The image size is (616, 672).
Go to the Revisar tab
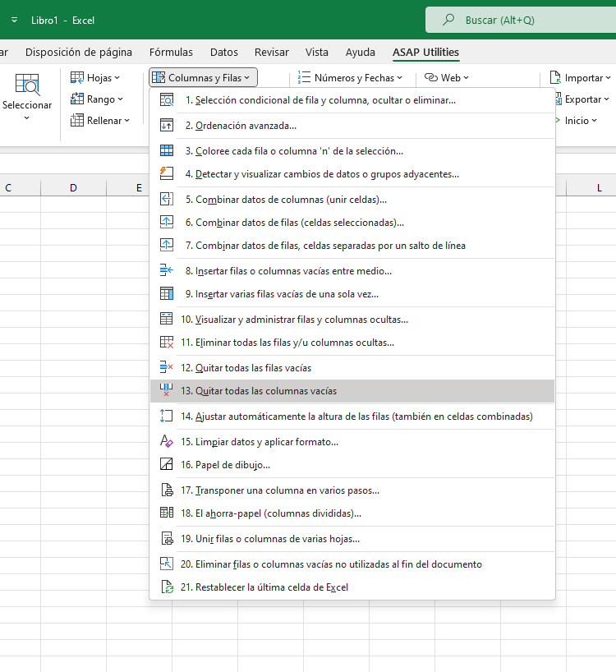(272, 53)
